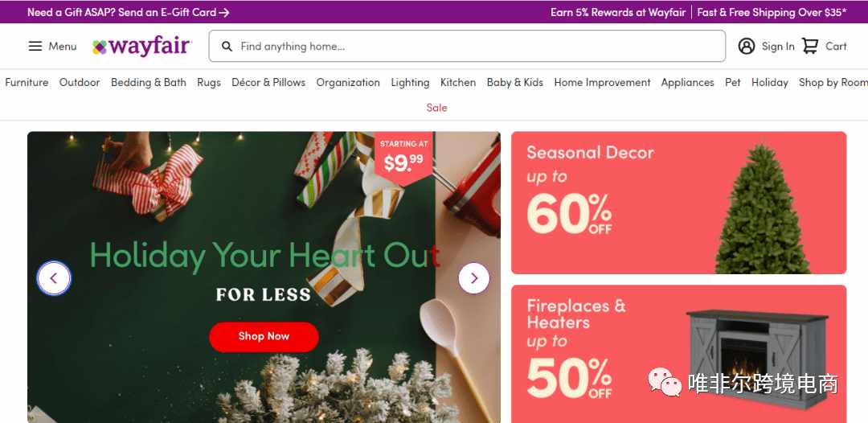Open the Pet category
Viewport: 868px width, 423px height.
(x=733, y=83)
